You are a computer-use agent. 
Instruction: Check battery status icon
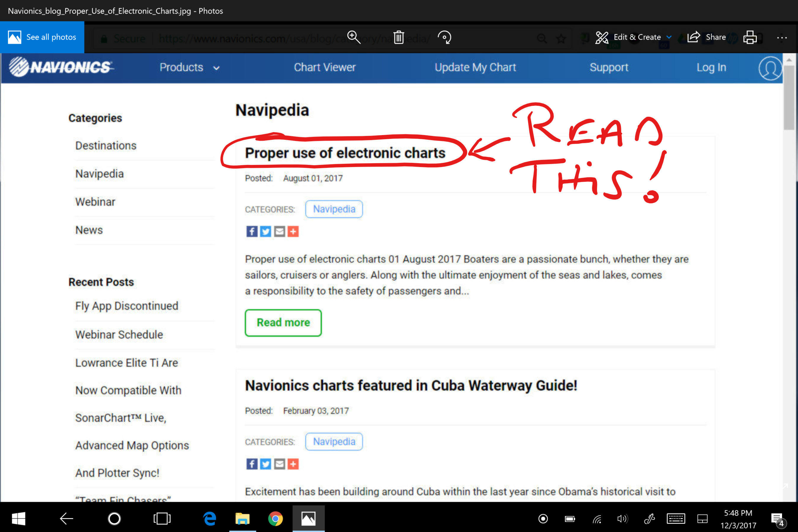tap(570, 519)
